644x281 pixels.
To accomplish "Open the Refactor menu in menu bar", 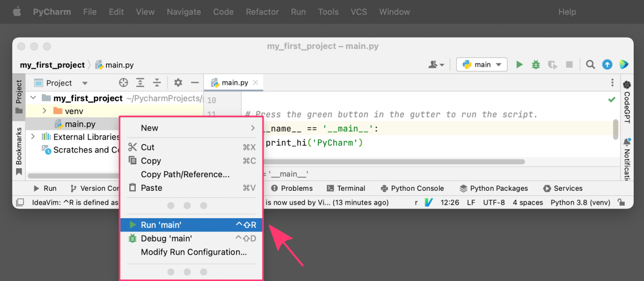I will coord(262,12).
